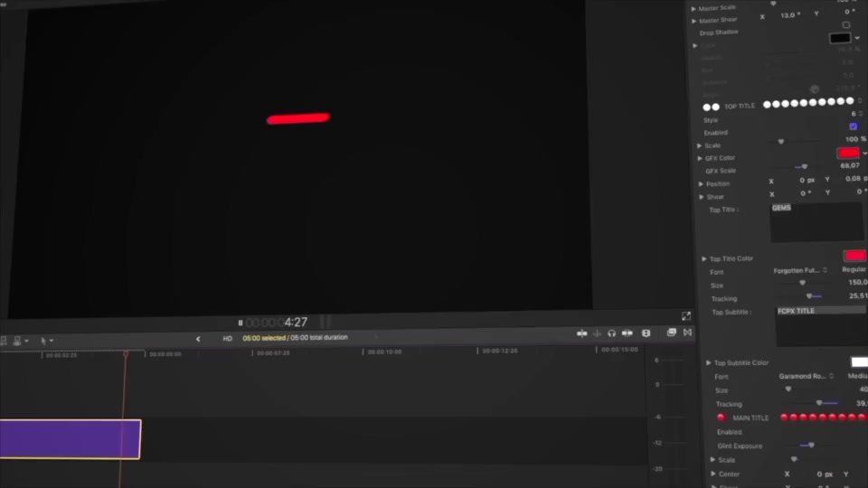Pause playback in the viewer
868x488 pixels.
pyautogui.click(x=241, y=323)
